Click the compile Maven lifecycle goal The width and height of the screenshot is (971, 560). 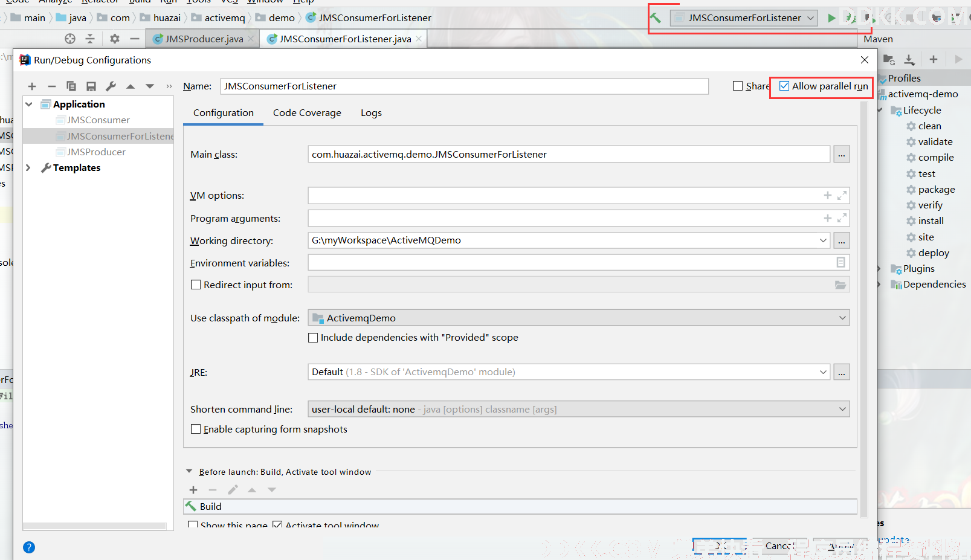click(936, 158)
